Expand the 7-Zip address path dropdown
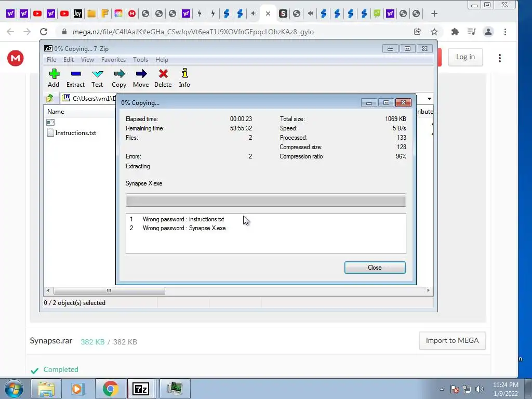 429,98
